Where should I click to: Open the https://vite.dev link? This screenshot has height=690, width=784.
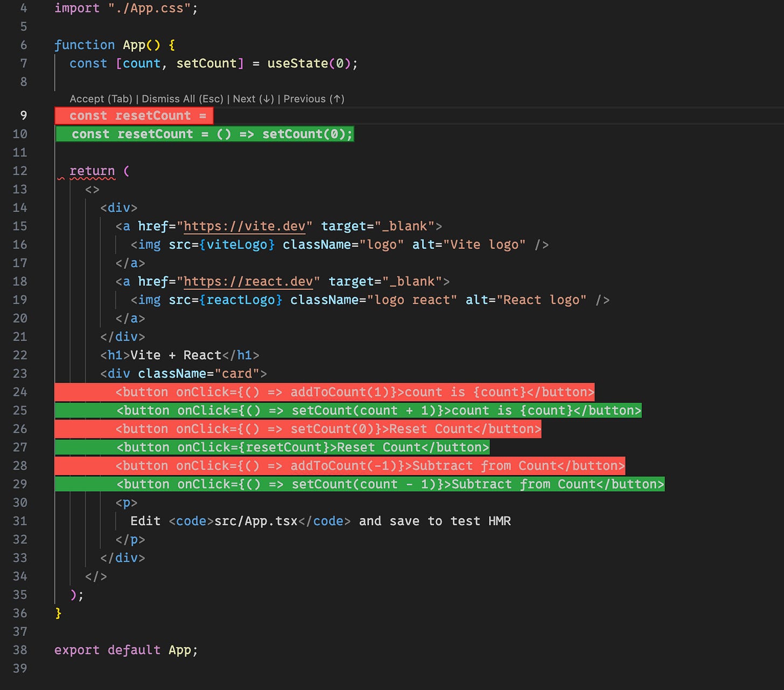pos(245,226)
